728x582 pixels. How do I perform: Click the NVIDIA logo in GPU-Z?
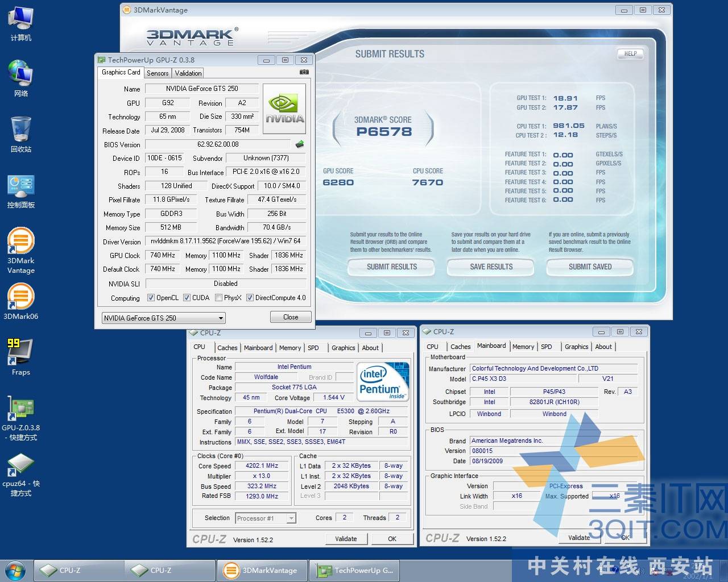coord(285,109)
